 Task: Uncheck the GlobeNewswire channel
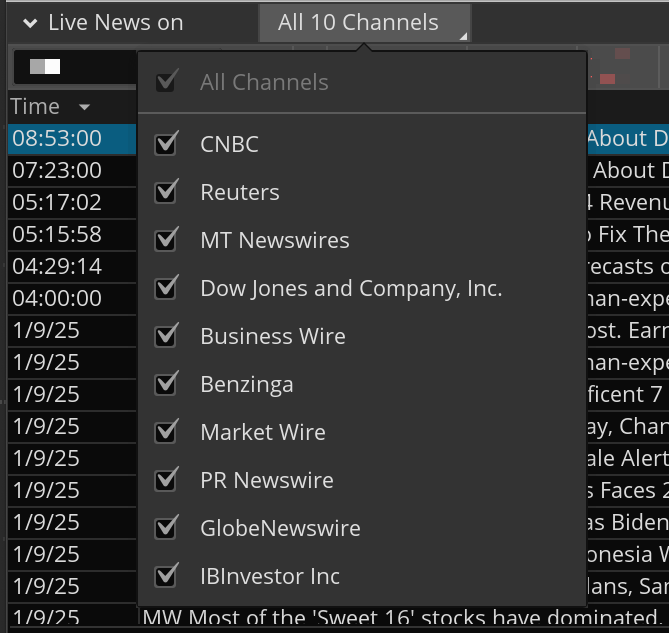[x=167, y=528]
